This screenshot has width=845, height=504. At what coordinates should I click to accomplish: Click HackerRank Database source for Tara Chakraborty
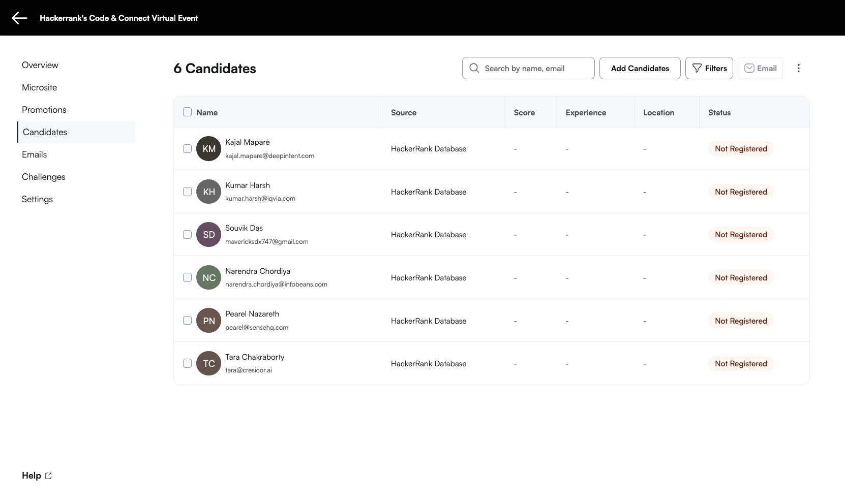point(429,363)
